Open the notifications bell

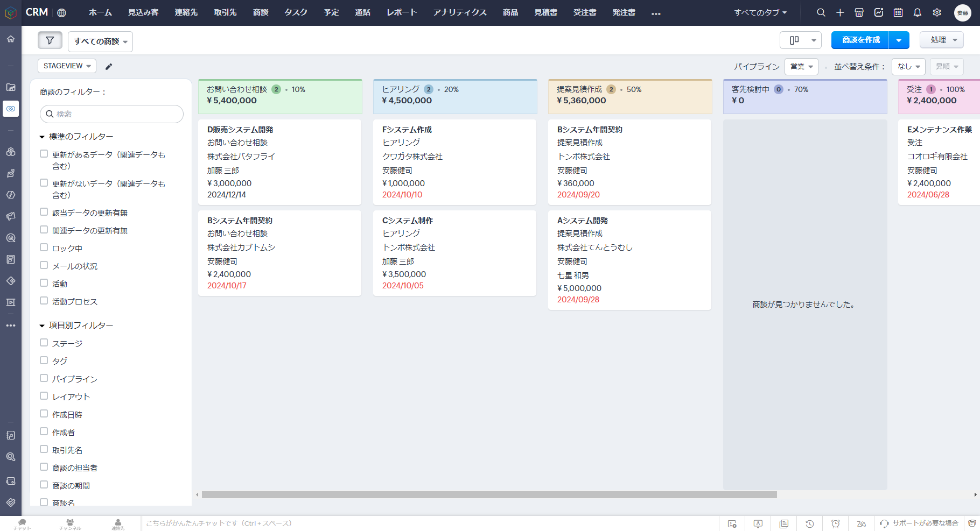tap(918, 12)
